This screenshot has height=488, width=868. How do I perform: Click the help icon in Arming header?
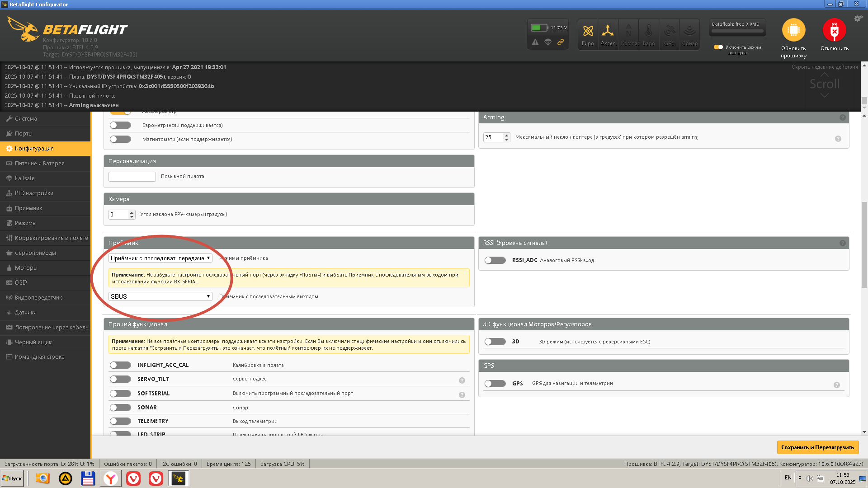point(842,117)
